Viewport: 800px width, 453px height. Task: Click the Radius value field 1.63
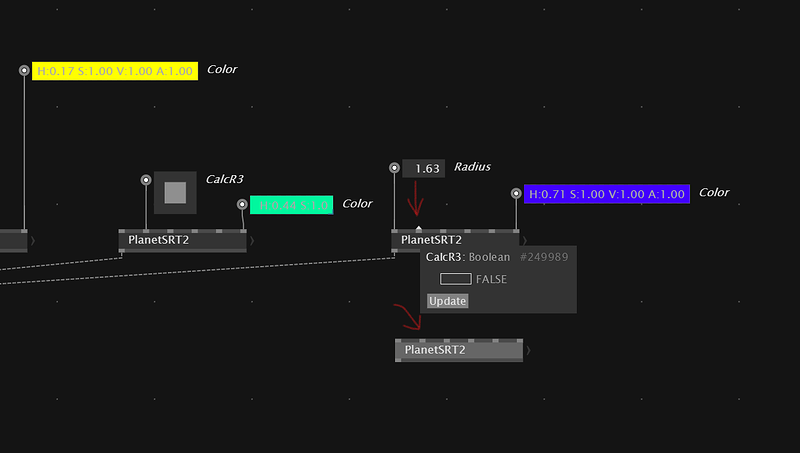pos(429,169)
